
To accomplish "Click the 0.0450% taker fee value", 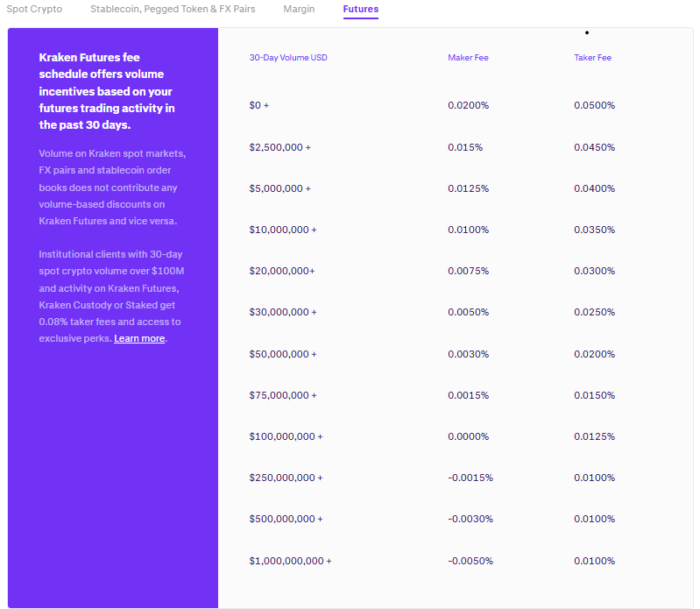I will coord(595,147).
